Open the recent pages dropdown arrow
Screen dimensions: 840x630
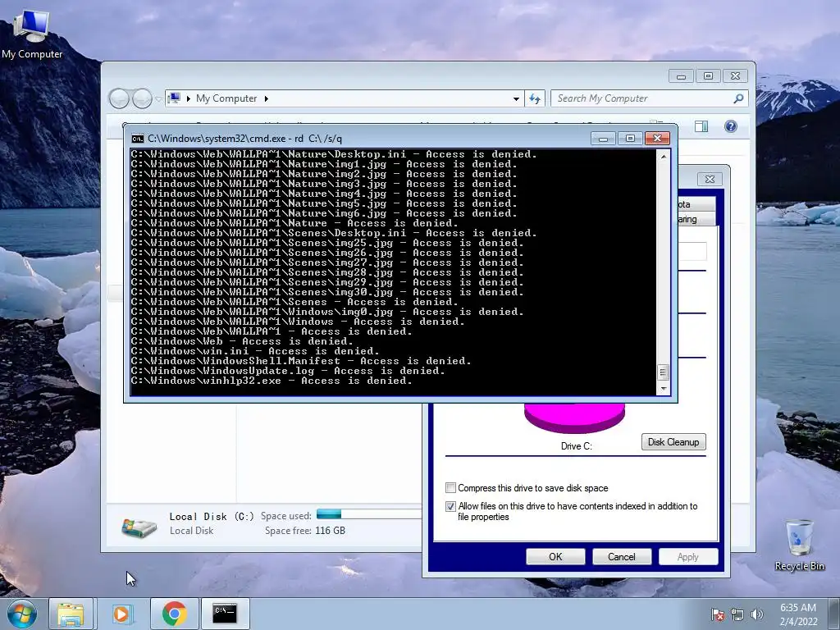point(158,99)
